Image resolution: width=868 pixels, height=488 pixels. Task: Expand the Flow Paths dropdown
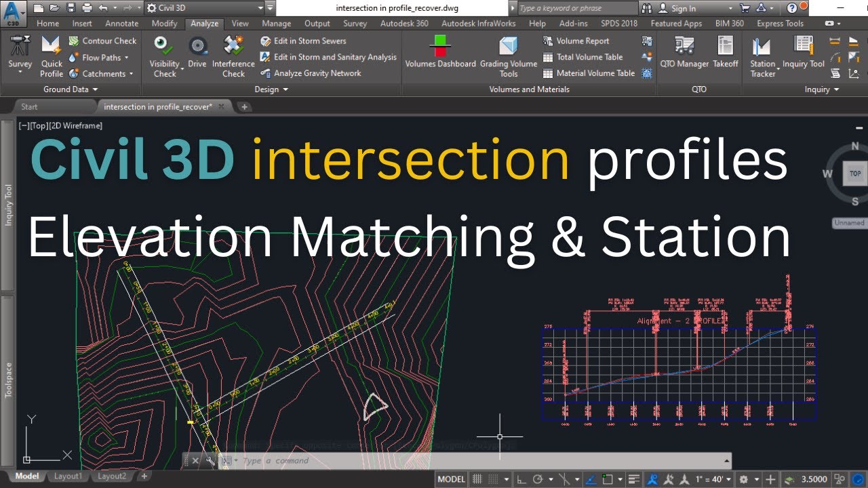tap(126, 58)
